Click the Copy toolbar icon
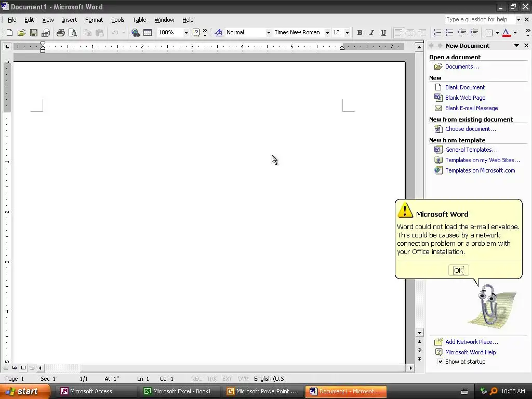The height and width of the screenshot is (399, 532). [87, 33]
